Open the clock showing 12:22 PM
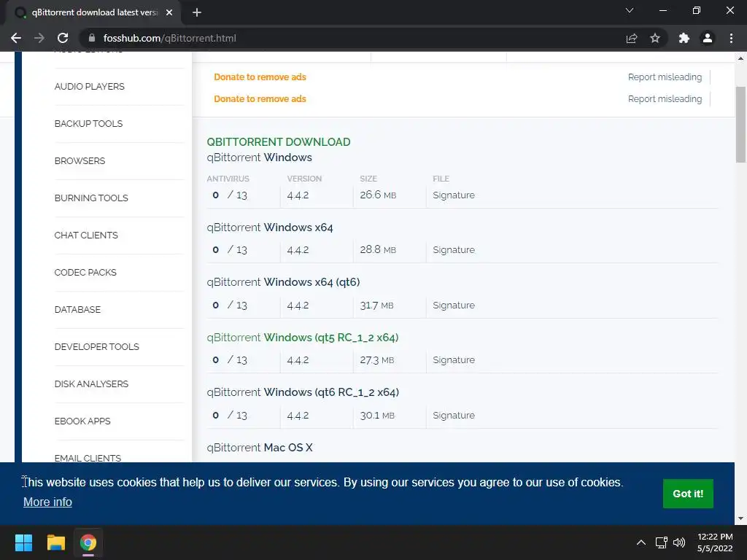The height and width of the screenshot is (560, 747). click(x=715, y=542)
